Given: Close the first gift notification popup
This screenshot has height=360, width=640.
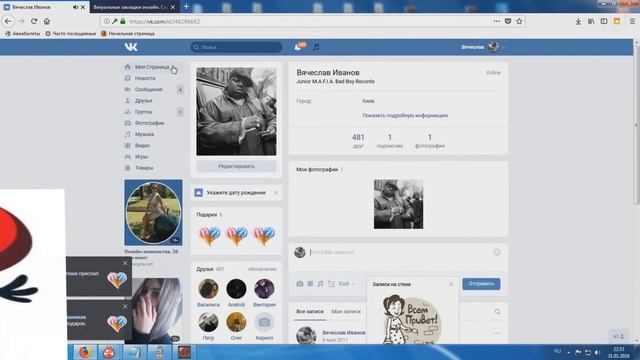Looking at the screenshot, I should (x=125, y=263).
